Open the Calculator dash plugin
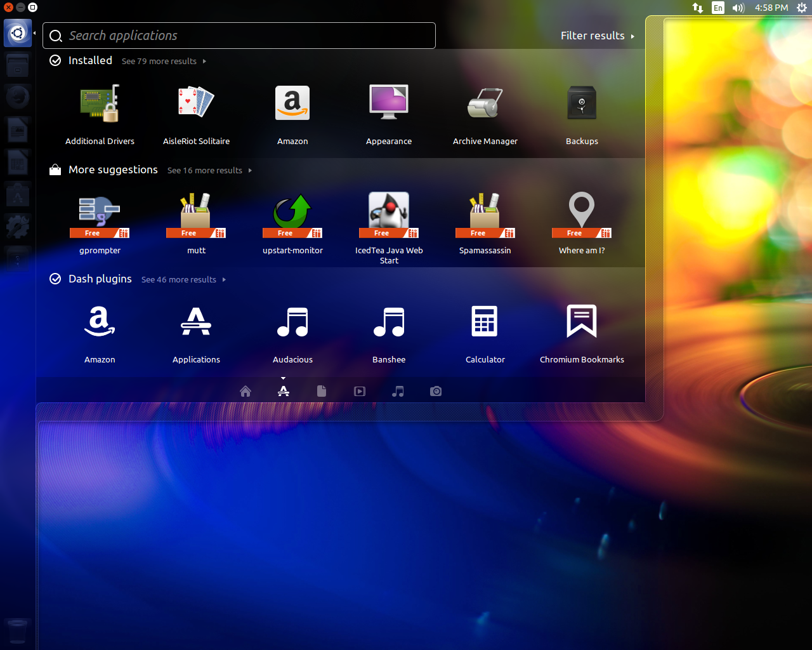812x650 pixels. (485, 333)
